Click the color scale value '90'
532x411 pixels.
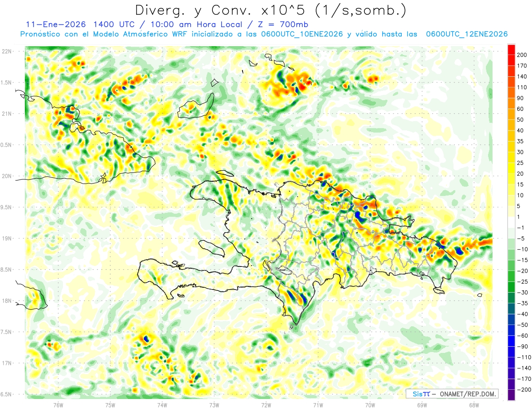520,98
